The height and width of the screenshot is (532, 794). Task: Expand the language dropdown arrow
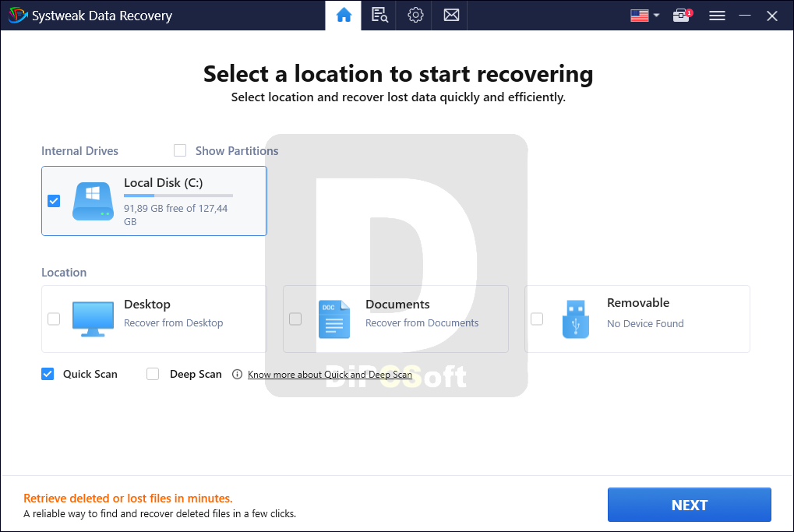tap(656, 15)
